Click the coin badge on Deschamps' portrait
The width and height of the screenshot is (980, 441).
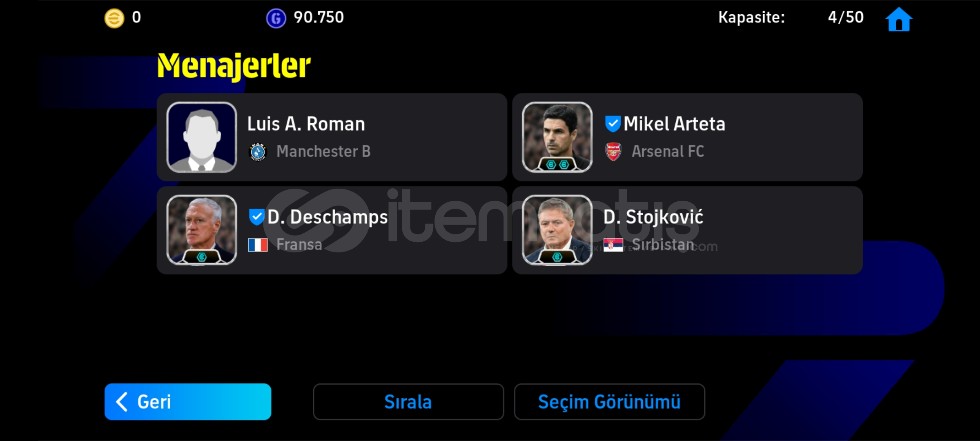(202, 257)
